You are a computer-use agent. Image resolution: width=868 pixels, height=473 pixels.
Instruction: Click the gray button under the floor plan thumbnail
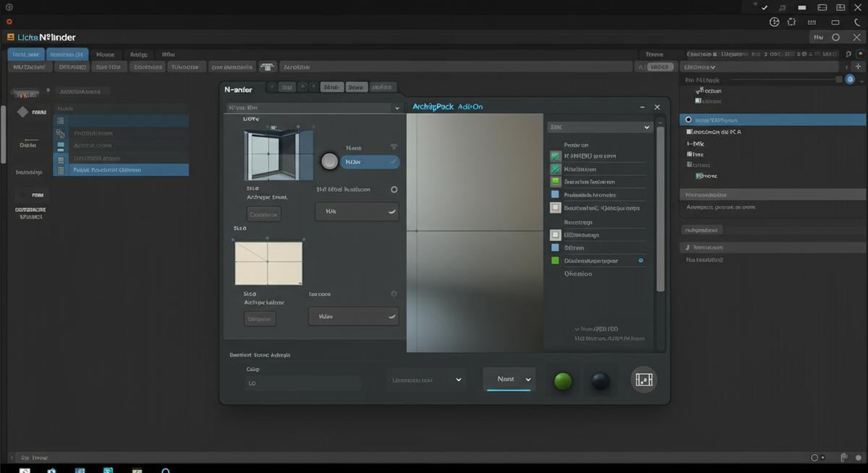point(260,318)
